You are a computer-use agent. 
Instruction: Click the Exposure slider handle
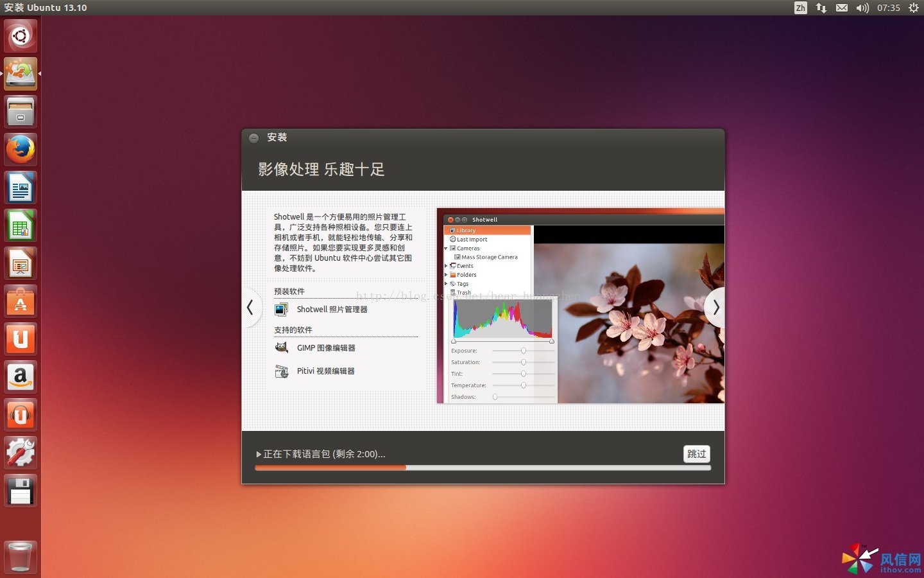tap(524, 351)
